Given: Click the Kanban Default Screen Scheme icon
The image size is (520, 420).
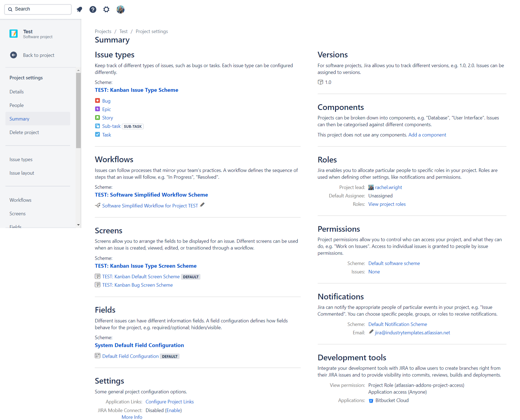Looking at the screenshot, I should tap(97, 276).
